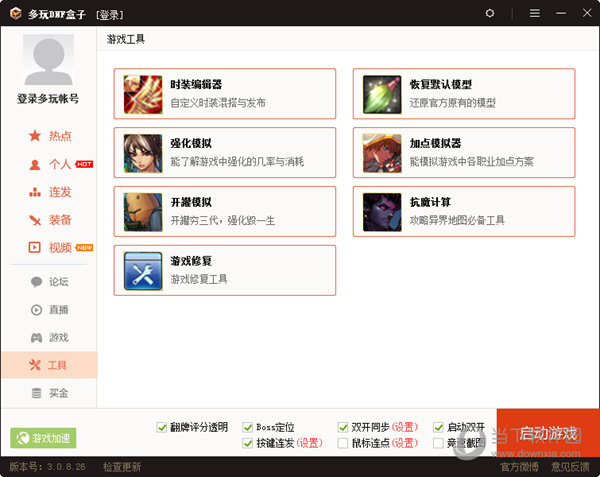Open the hamburger menu in title bar
The height and width of the screenshot is (477, 600).
(x=535, y=13)
